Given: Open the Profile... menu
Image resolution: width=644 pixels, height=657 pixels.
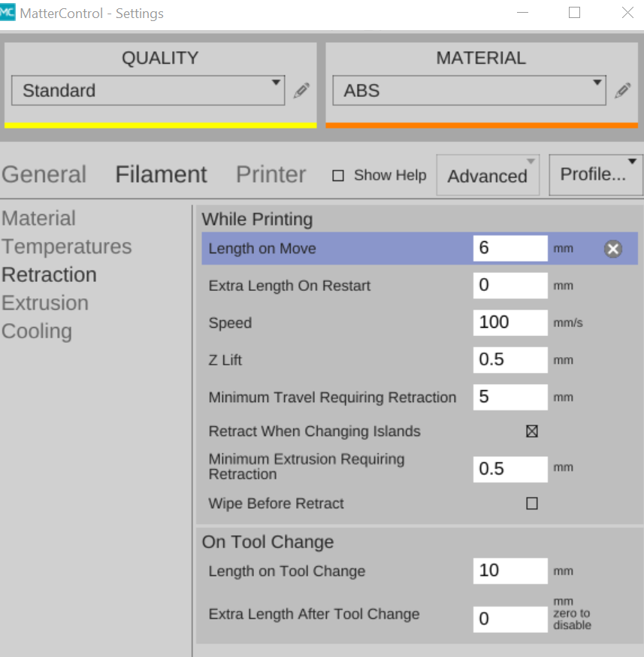Looking at the screenshot, I should (596, 174).
